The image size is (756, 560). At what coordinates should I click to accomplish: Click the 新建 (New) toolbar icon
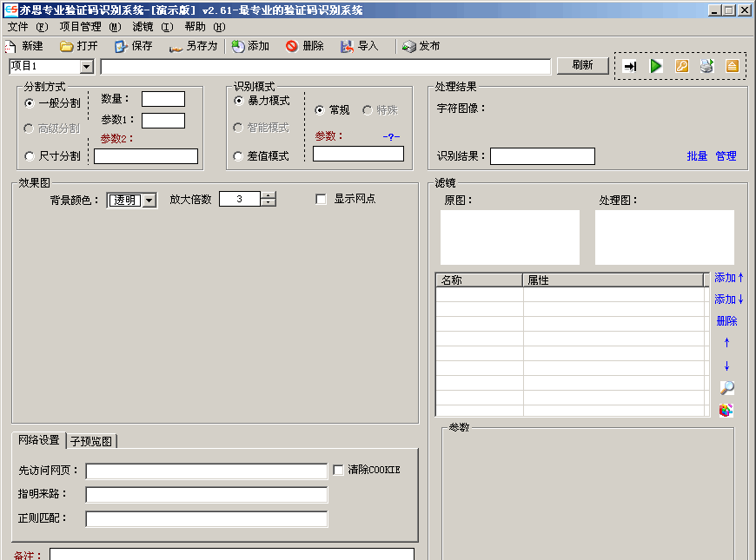pos(10,46)
